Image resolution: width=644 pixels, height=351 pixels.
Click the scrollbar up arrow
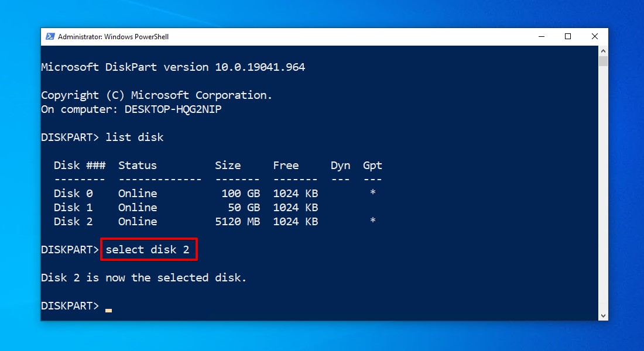click(x=603, y=51)
